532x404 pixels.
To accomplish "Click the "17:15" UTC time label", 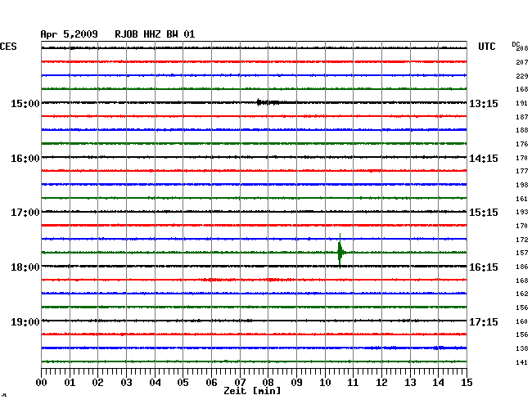I will 484,321.
